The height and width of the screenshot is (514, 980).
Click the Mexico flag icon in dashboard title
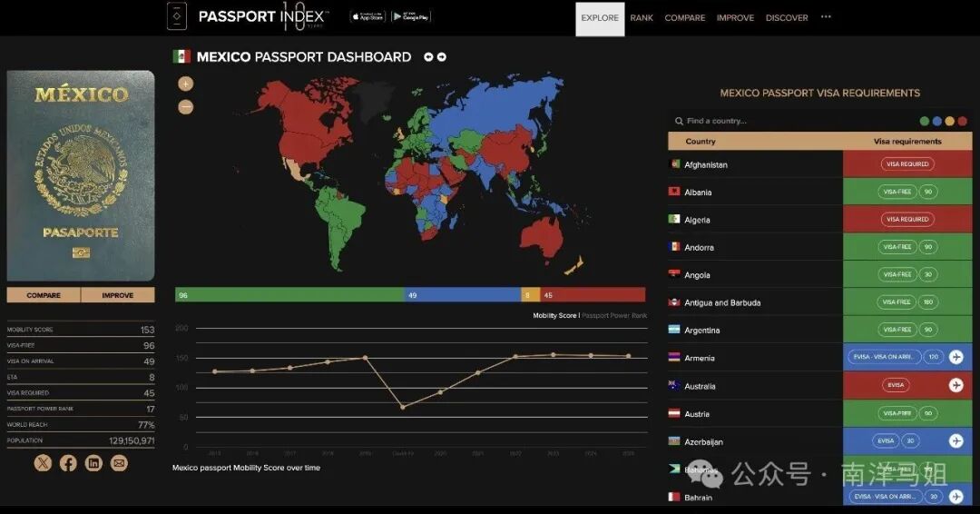coord(181,57)
